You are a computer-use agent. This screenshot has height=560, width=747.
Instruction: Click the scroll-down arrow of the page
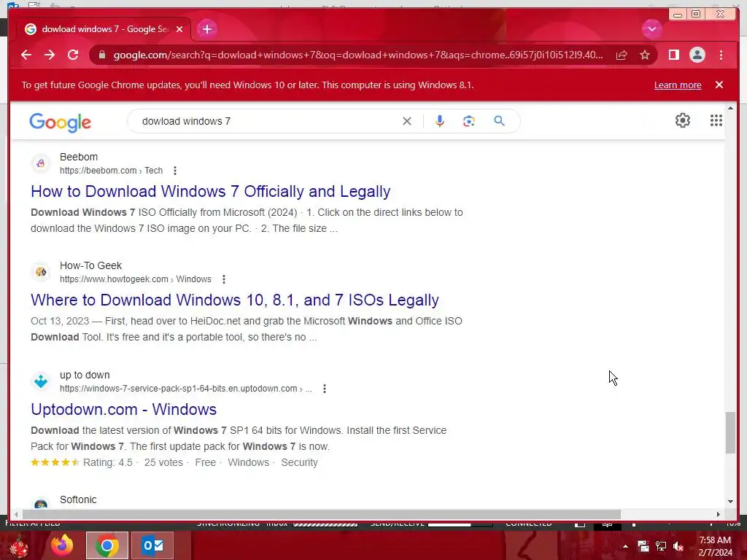730,501
